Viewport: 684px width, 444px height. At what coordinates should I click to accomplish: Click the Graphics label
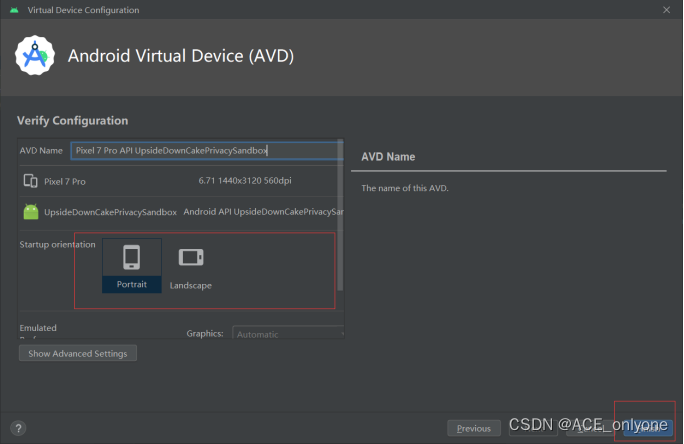pyautogui.click(x=205, y=334)
